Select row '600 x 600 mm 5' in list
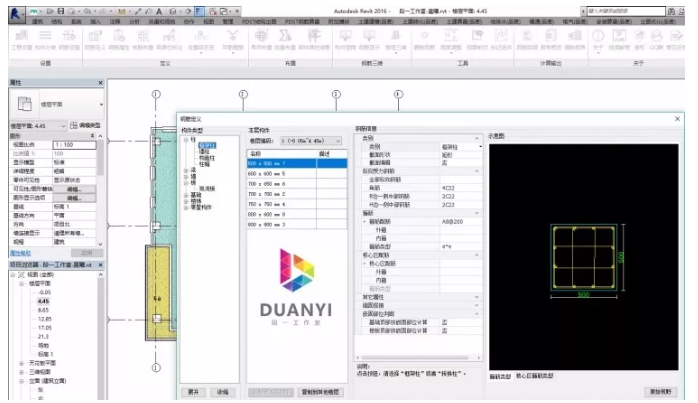Screen dimensions: 698x403 pos(297,174)
